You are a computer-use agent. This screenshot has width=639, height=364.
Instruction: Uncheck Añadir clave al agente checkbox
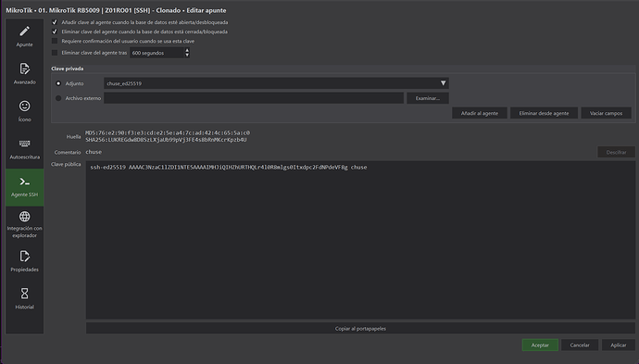click(55, 22)
